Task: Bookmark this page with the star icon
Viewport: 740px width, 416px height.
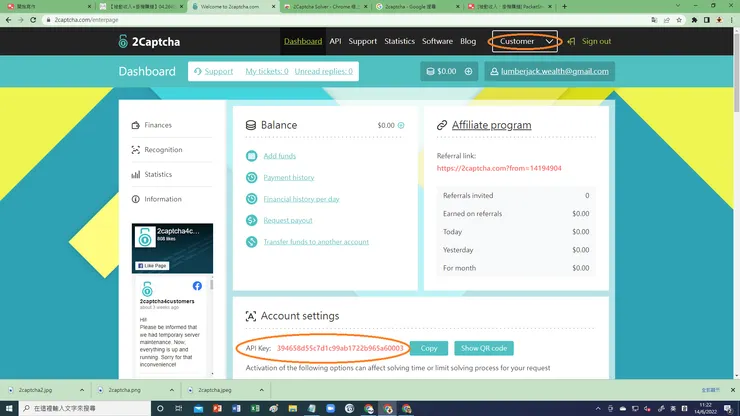Action: pos(679,20)
